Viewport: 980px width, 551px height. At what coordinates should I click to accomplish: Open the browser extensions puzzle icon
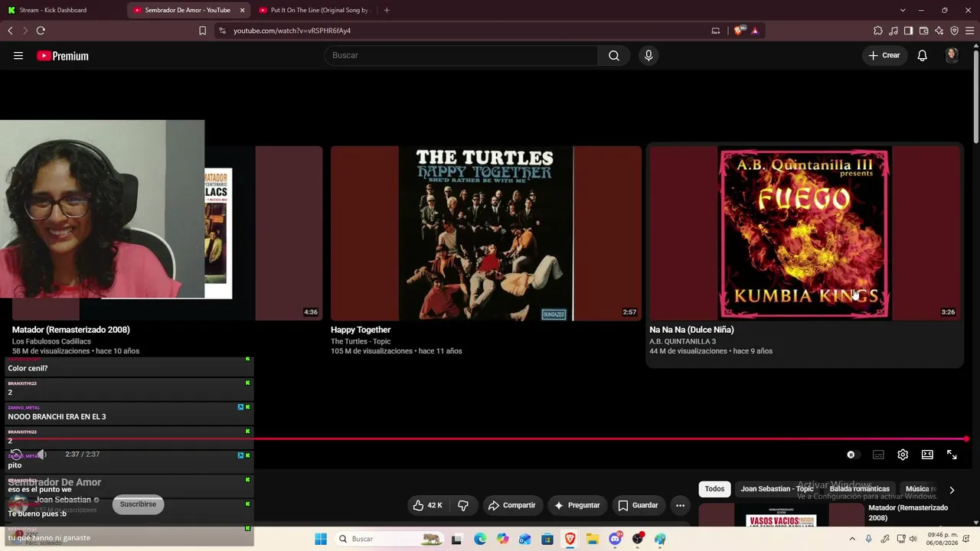click(x=878, y=31)
